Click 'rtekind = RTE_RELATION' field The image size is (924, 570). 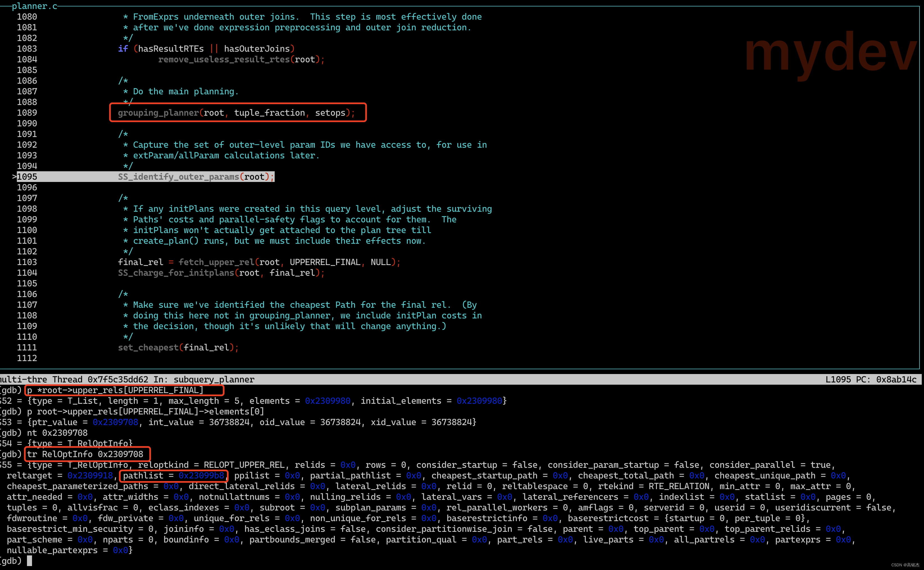[x=654, y=486]
